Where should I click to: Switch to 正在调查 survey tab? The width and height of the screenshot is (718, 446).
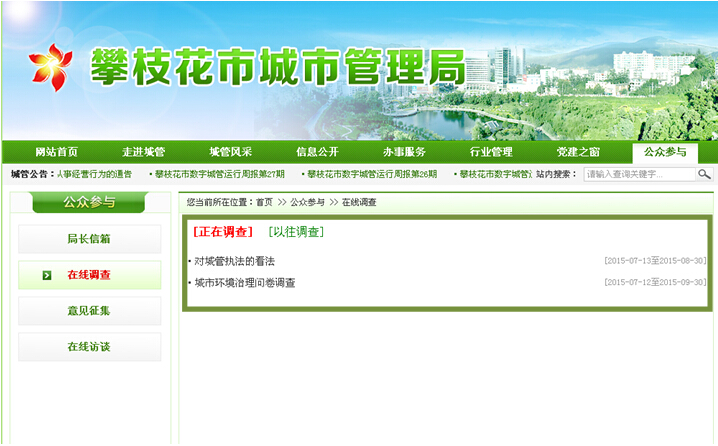(x=223, y=232)
